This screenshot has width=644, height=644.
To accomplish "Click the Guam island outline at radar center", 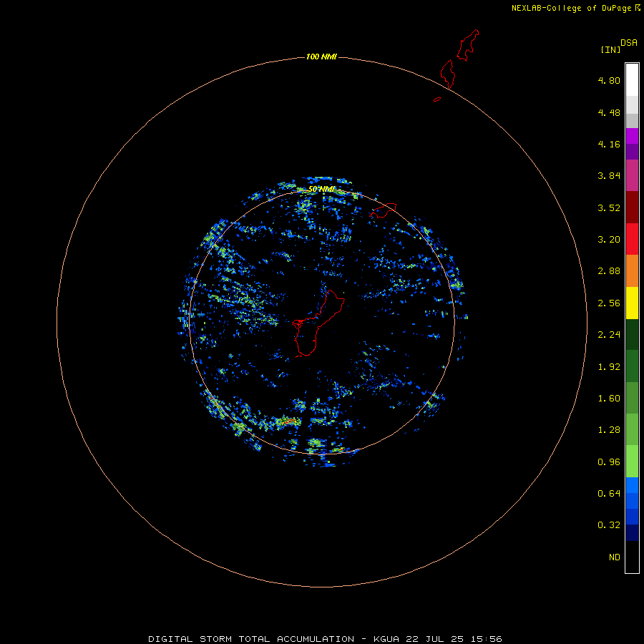I will click(x=318, y=323).
